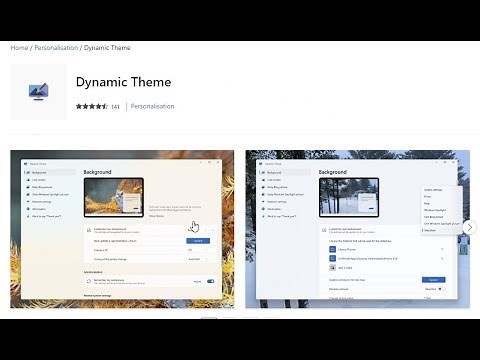
Task: Open the Fill dropdown in the autumn screenshot
Action: coord(198,250)
